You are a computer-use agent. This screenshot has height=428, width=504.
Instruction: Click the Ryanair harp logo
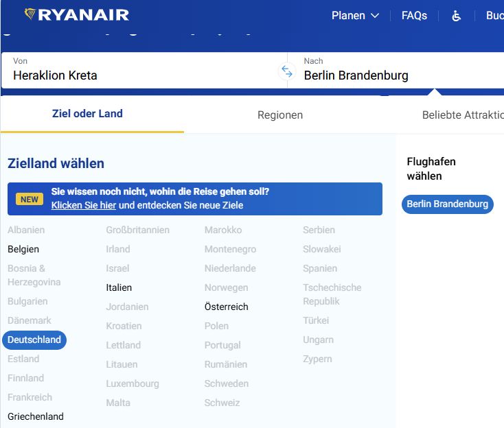coord(30,14)
